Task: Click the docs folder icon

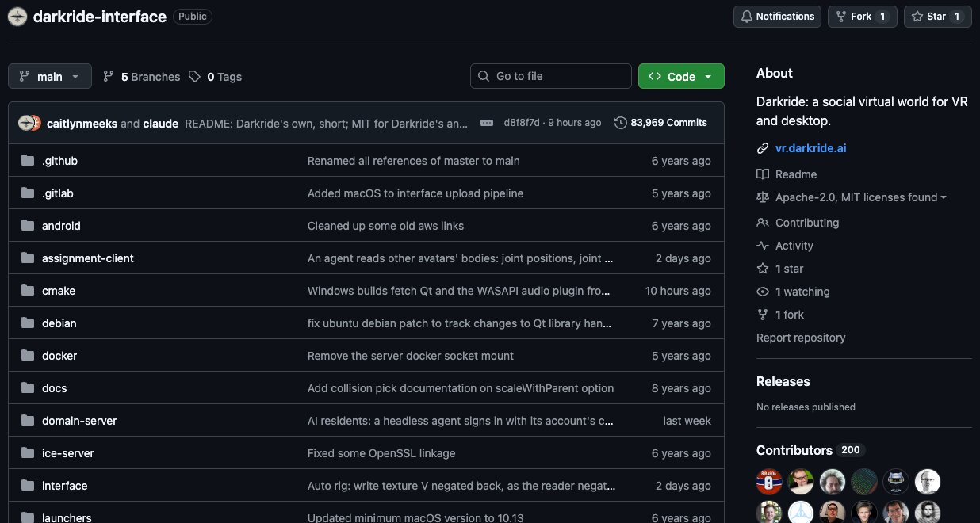Action: (28, 388)
